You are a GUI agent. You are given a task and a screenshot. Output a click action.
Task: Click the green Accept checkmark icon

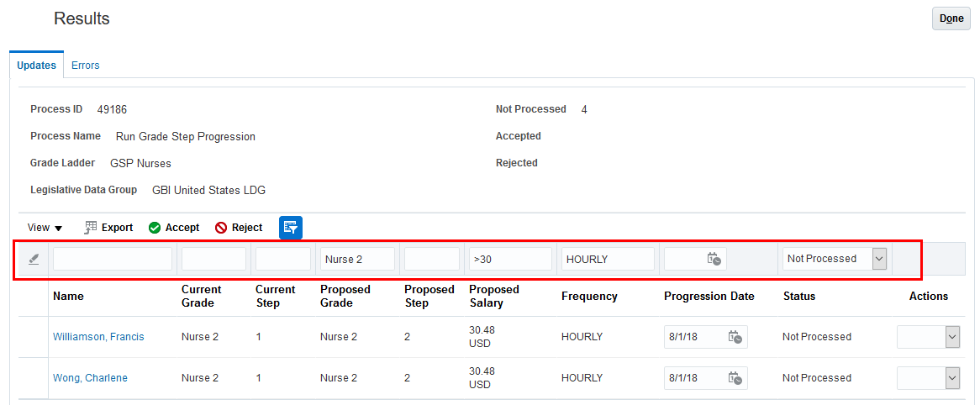tap(155, 228)
